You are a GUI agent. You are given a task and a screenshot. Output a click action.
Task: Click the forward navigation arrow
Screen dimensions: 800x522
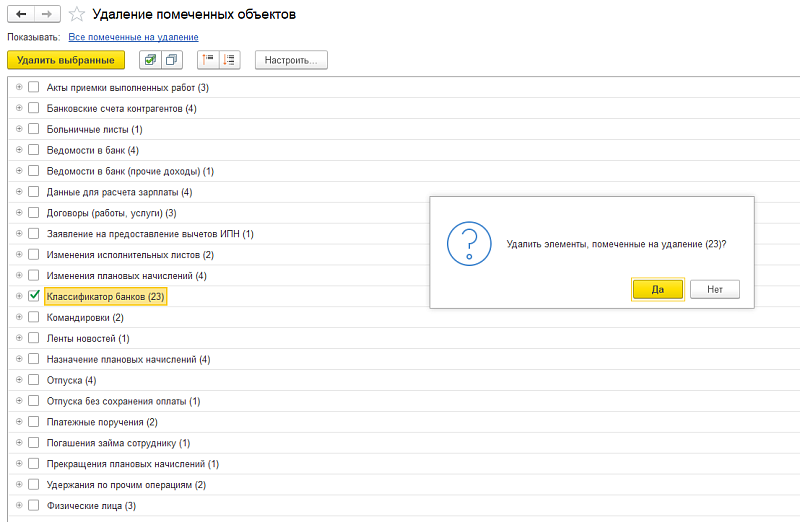coord(47,15)
